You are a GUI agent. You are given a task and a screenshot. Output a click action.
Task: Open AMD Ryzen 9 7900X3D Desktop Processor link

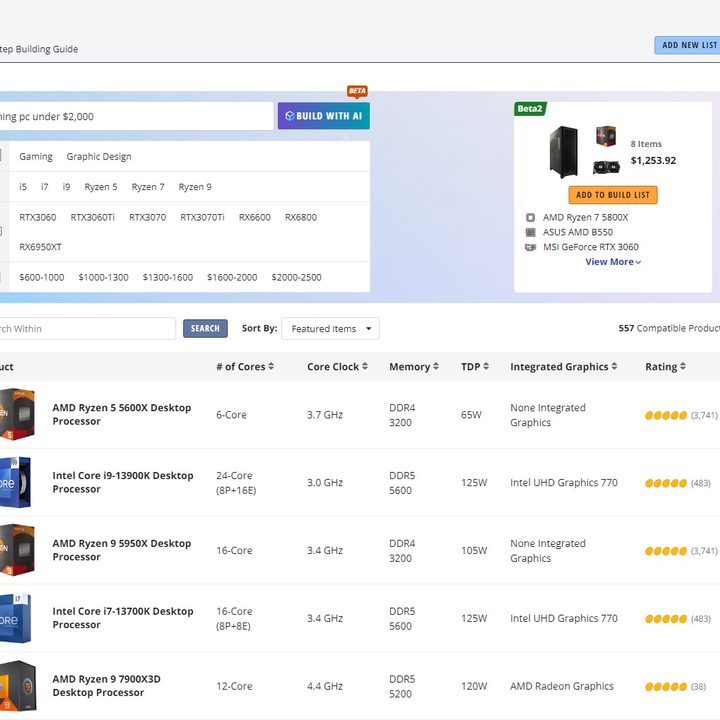pos(107,686)
